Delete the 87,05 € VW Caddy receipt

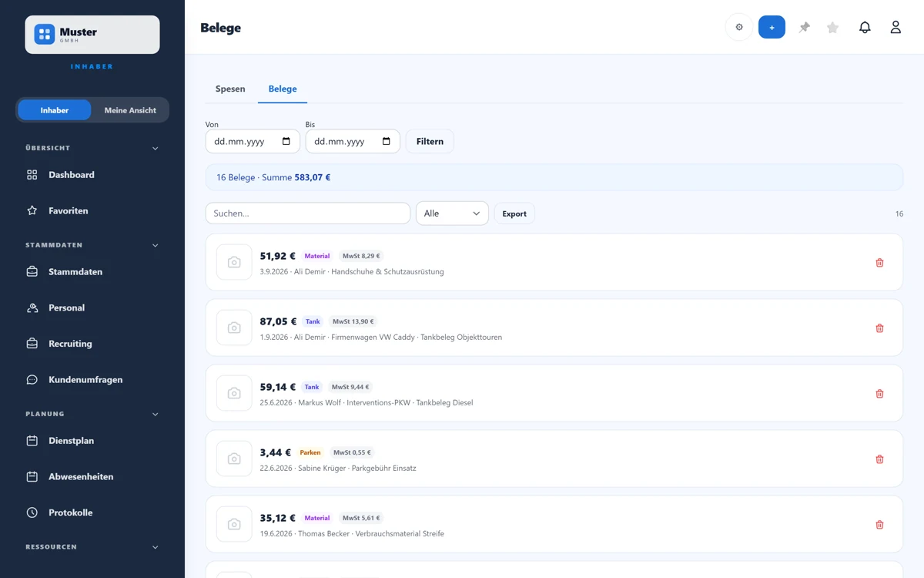click(879, 328)
